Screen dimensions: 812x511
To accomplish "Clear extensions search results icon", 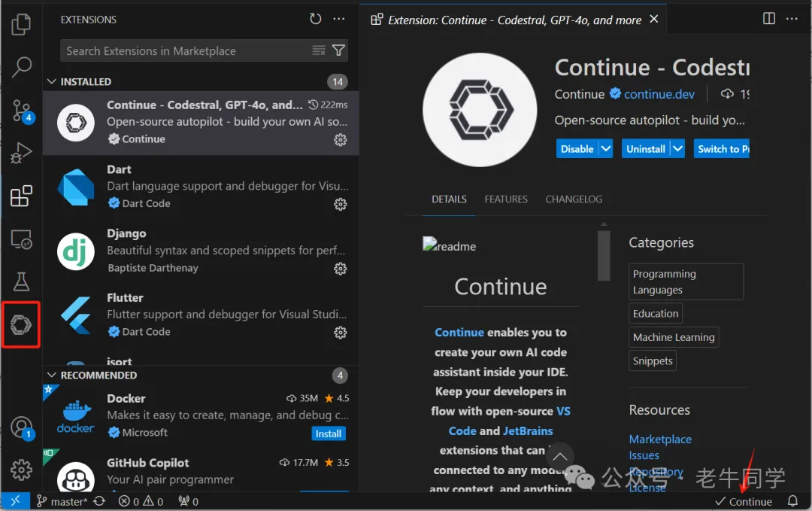I will coord(319,50).
